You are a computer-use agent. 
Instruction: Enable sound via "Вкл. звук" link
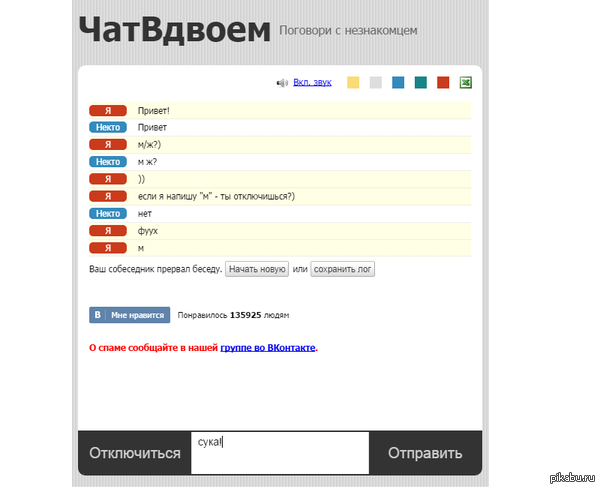pyautogui.click(x=312, y=83)
